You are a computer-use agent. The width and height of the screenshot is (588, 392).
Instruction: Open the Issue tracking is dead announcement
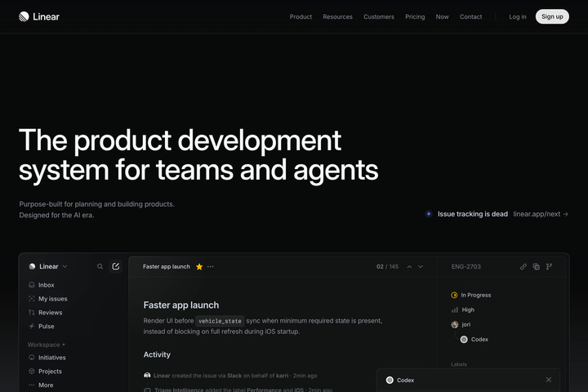coord(473,214)
